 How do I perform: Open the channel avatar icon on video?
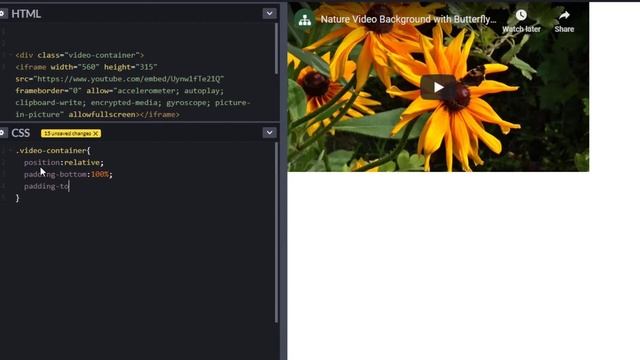coord(304,20)
